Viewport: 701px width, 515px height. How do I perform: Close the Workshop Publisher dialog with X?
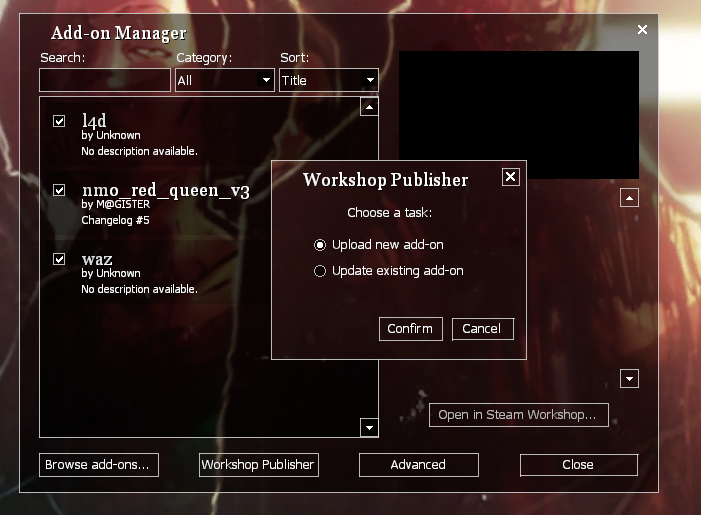(x=510, y=177)
